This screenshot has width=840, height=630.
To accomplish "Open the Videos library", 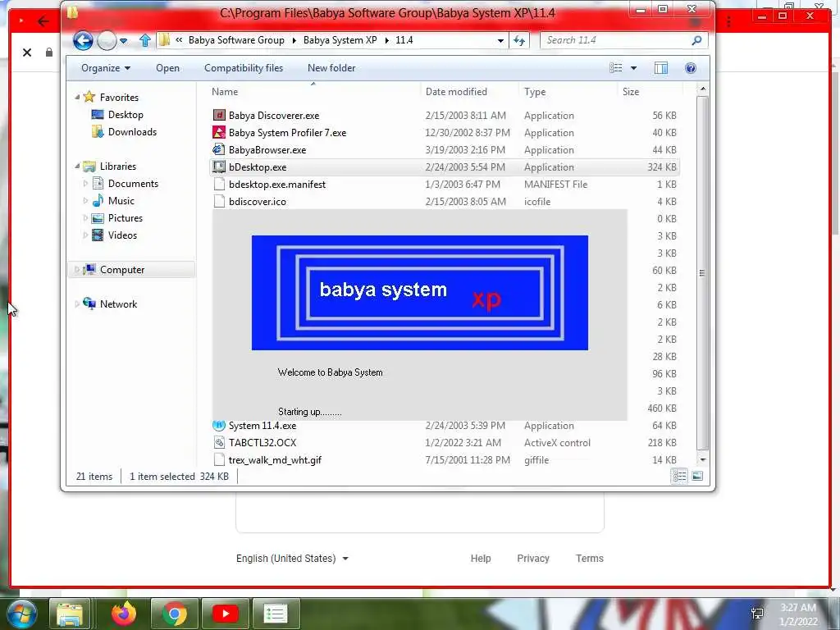I will [x=122, y=235].
